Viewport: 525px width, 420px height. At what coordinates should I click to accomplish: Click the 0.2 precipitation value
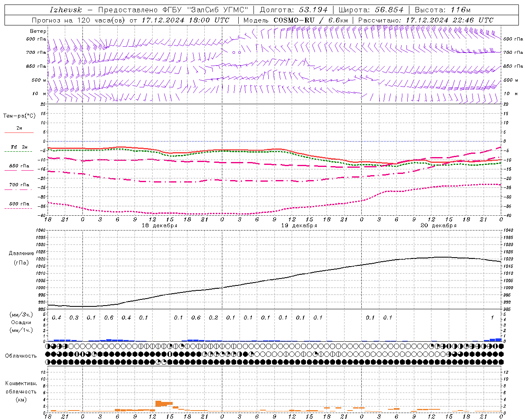click(x=213, y=317)
